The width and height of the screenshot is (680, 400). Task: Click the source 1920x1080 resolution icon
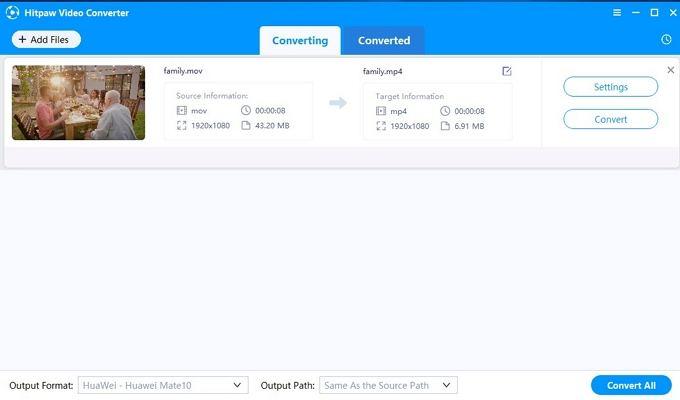pyautogui.click(x=182, y=125)
